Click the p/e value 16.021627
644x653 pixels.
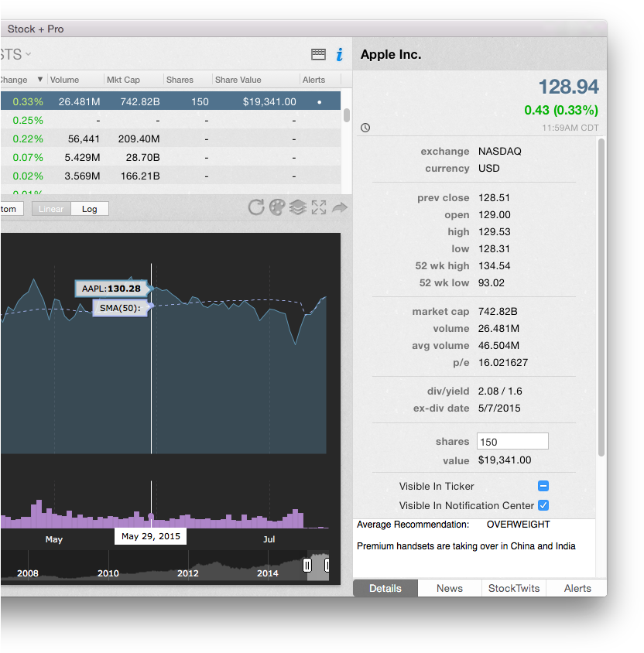click(x=503, y=362)
